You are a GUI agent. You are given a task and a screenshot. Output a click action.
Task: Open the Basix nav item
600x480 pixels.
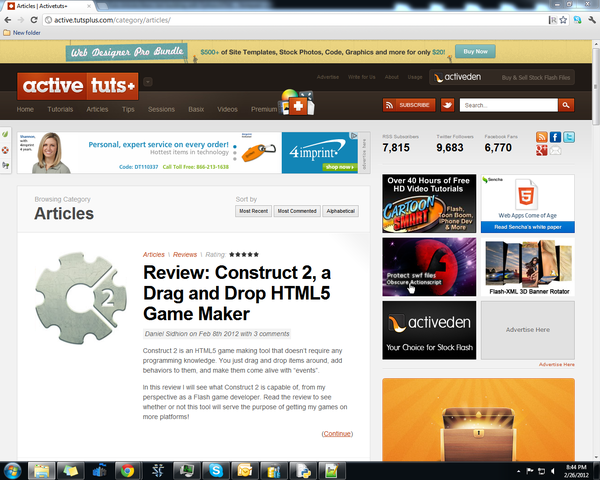196,109
